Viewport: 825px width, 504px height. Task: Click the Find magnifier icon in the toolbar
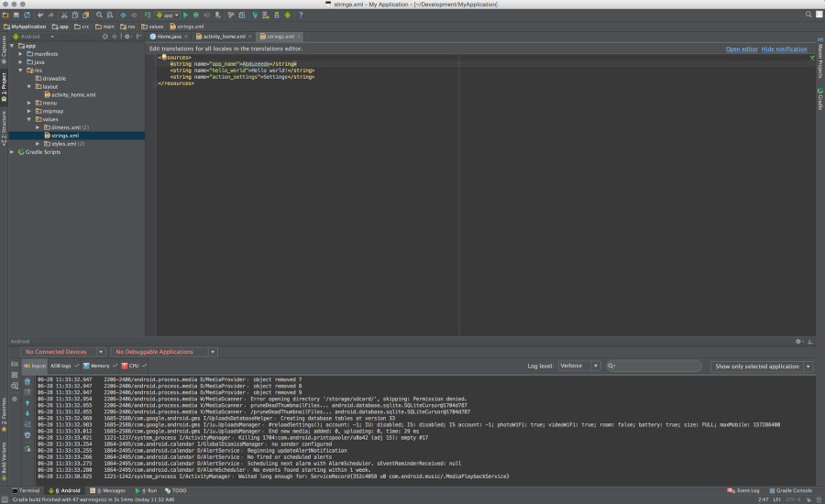tap(99, 16)
